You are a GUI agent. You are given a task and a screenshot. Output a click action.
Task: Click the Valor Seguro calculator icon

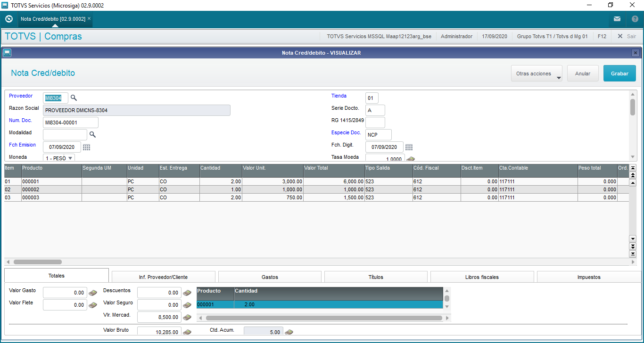pyautogui.click(x=187, y=305)
